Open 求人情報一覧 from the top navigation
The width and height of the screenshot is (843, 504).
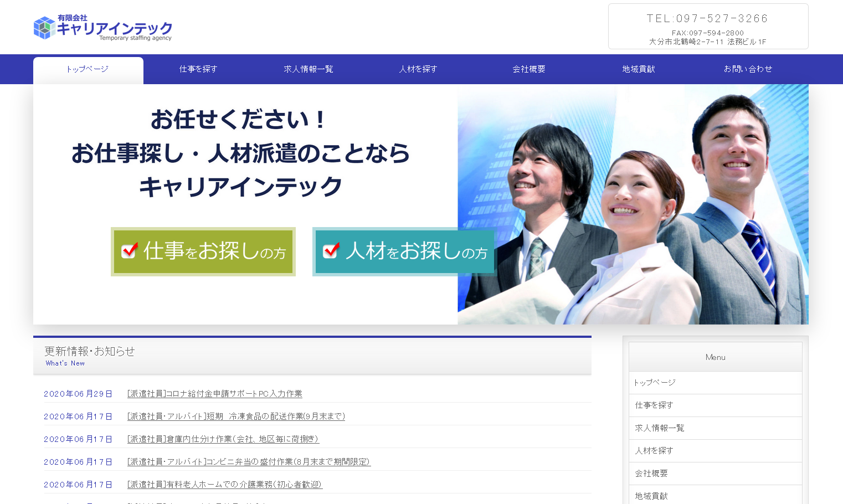coord(308,69)
